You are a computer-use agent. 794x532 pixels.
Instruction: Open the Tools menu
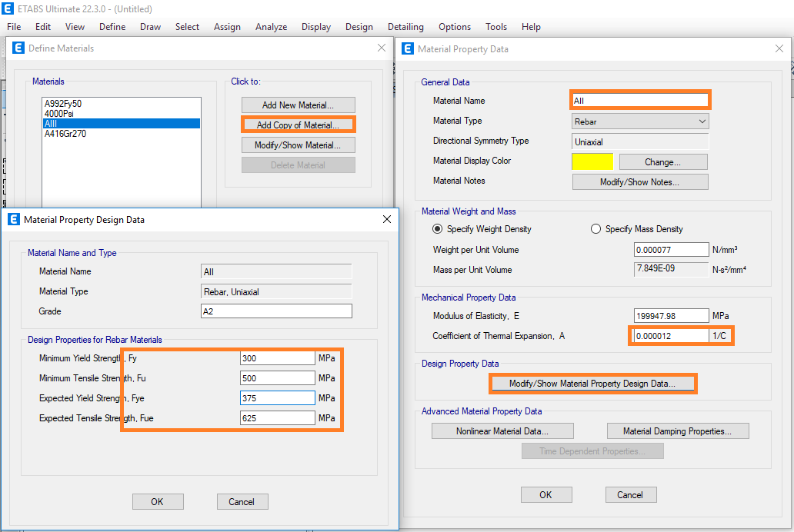(x=496, y=27)
